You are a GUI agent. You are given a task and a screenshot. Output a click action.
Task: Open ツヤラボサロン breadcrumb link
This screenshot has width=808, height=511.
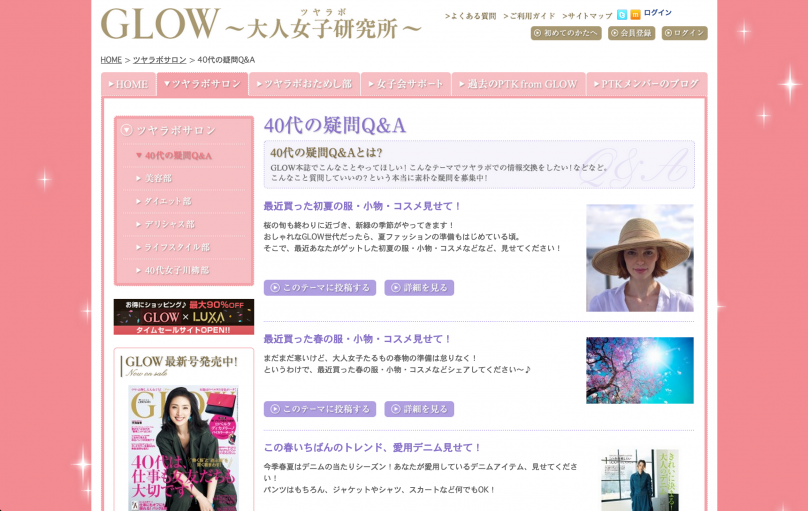[159, 60]
